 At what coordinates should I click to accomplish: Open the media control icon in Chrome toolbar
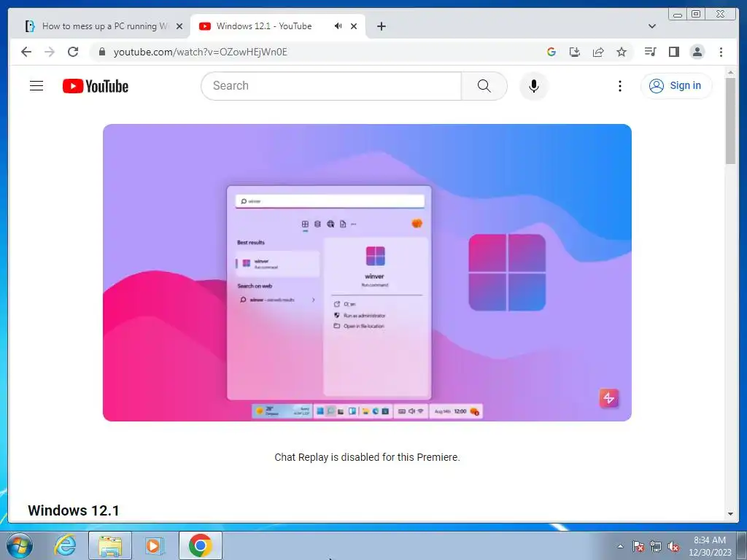[650, 52]
